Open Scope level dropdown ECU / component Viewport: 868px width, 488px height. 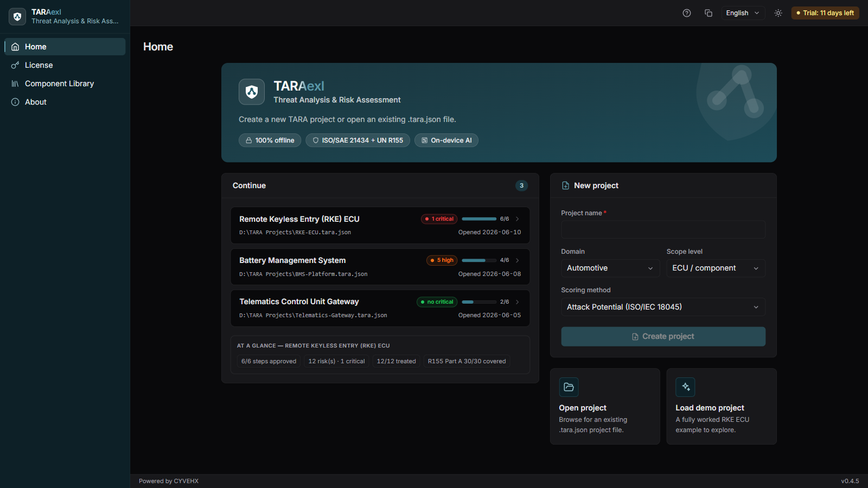pos(716,268)
